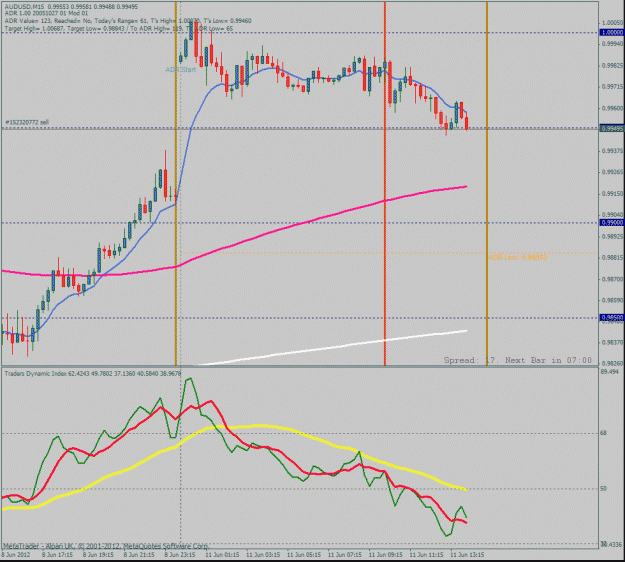Click the '11 Jun 09:15' time axis label
The height and width of the screenshot is (562, 625).
[x=385, y=555]
